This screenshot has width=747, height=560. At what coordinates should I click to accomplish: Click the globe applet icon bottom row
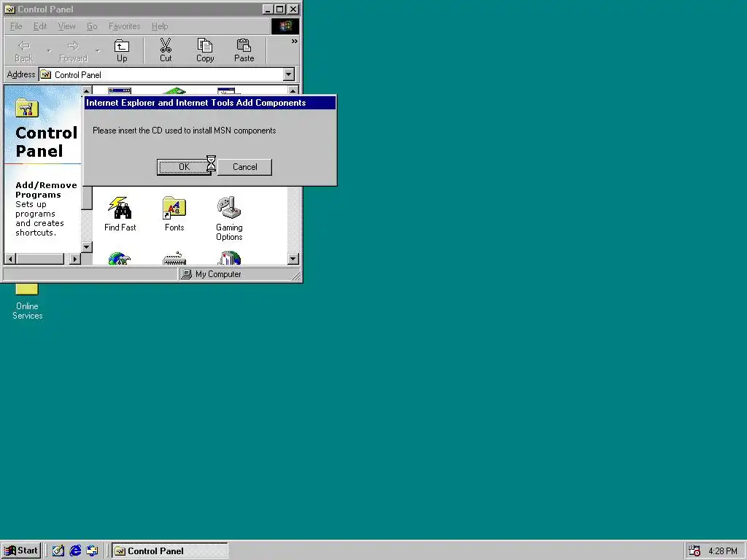tap(119, 258)
